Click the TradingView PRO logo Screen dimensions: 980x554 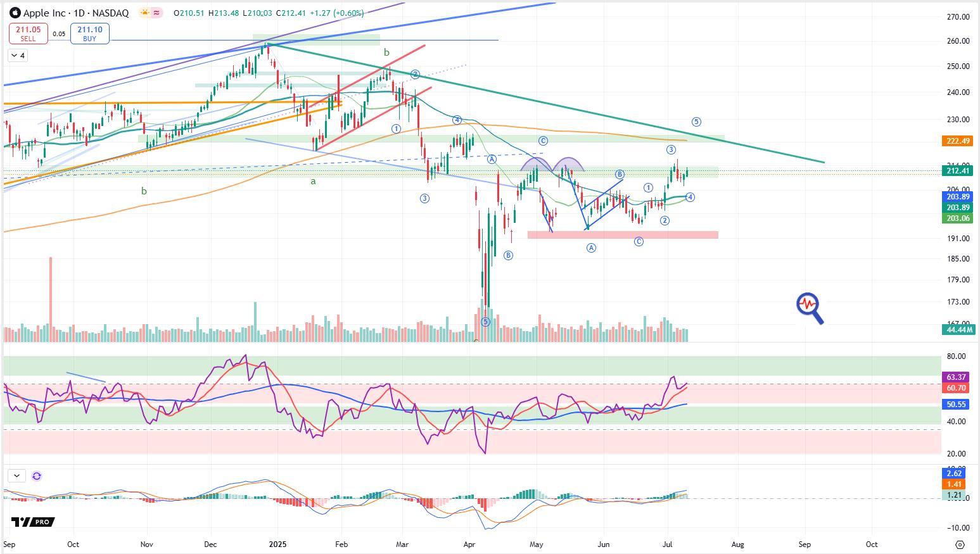(33, 522)
